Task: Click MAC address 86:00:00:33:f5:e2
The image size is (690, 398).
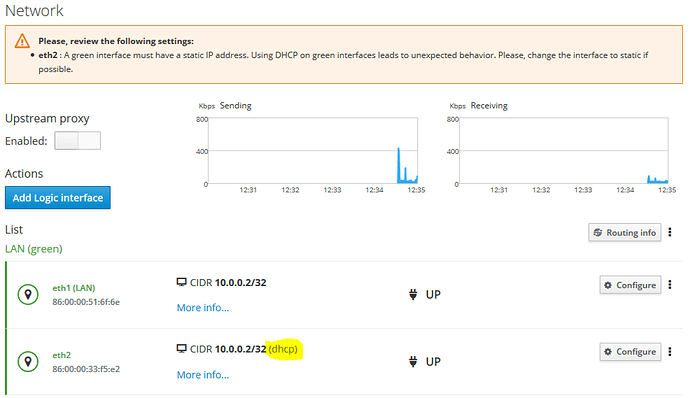Action: pos(86,369)
